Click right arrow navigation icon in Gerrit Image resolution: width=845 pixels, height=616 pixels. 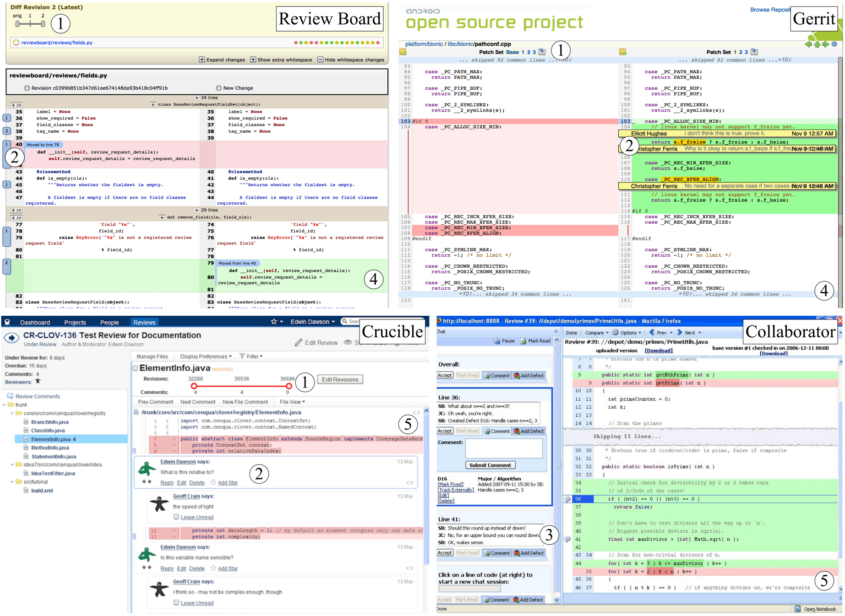pos(826,44)
